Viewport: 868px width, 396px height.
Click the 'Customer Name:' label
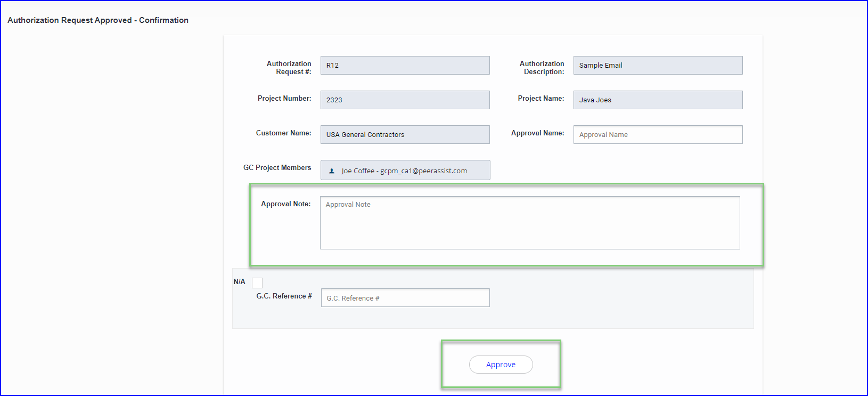pyautogui.click(x=283, y=133)
